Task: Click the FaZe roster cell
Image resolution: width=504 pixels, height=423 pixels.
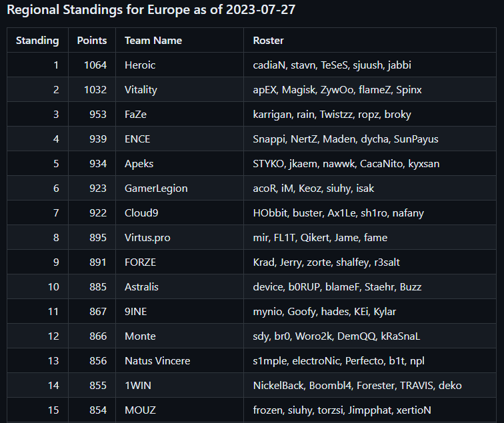Action: 370,115
